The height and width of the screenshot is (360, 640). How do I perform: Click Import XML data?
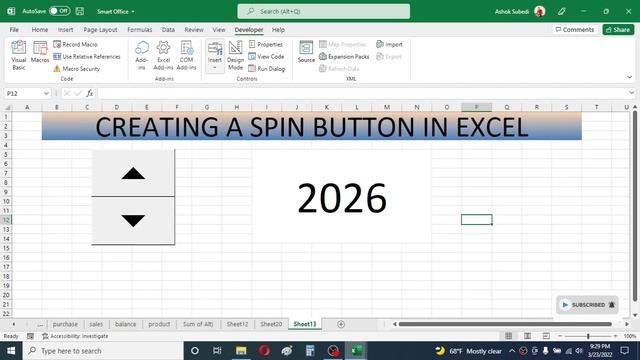389,44
